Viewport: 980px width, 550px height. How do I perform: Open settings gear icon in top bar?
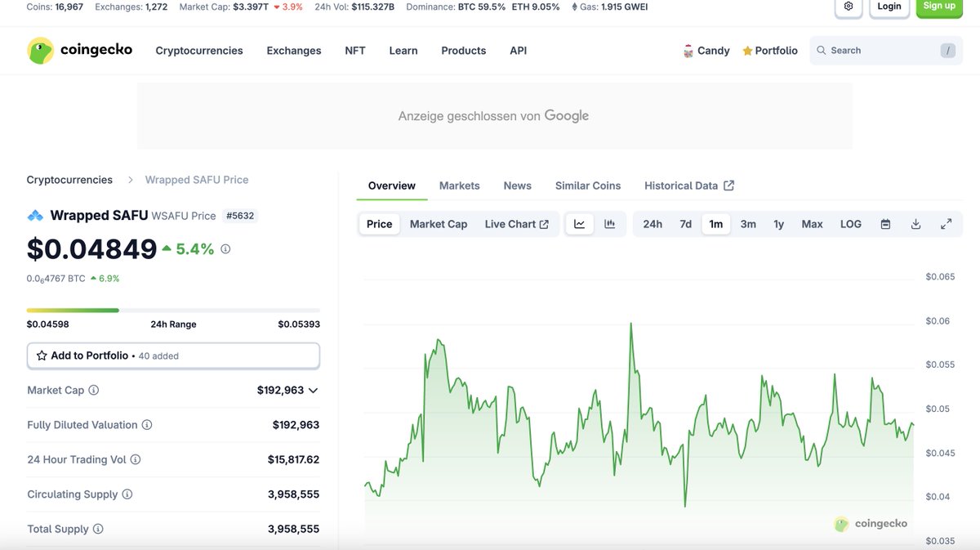point(849,6)
